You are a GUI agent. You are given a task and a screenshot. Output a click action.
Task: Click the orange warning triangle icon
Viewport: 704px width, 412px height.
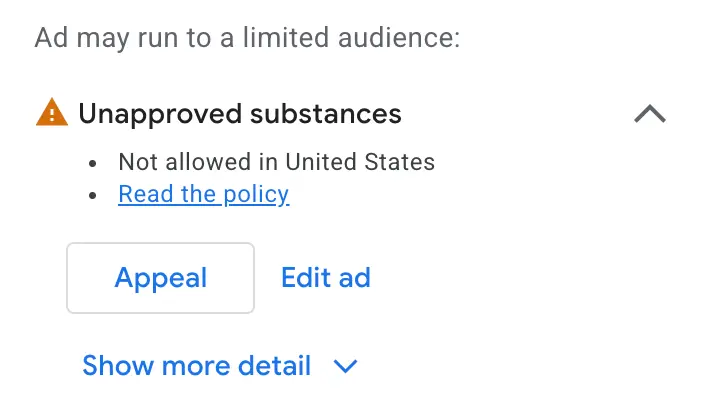coord(52,112)
